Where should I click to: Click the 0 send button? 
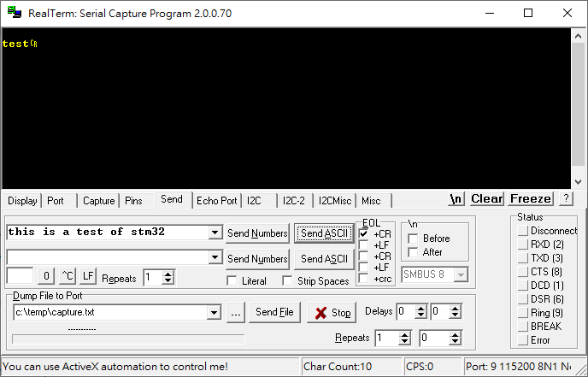tap(46, 276)
